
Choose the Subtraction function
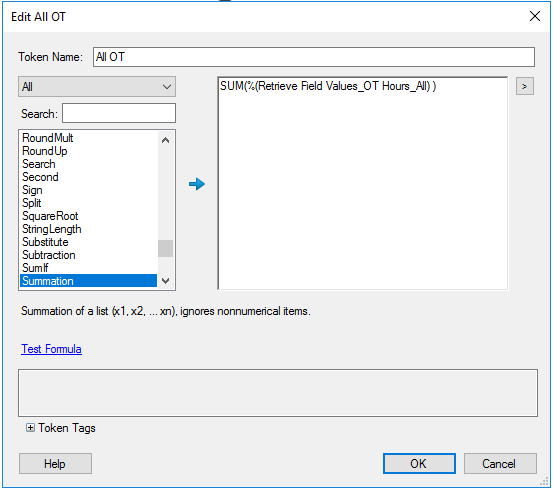[89, 255]
